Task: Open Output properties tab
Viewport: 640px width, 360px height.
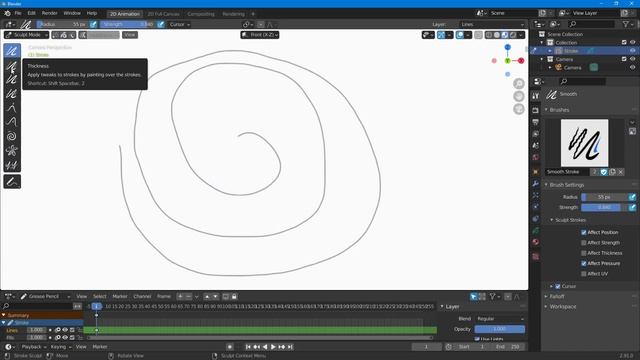Action: (536, 122)
